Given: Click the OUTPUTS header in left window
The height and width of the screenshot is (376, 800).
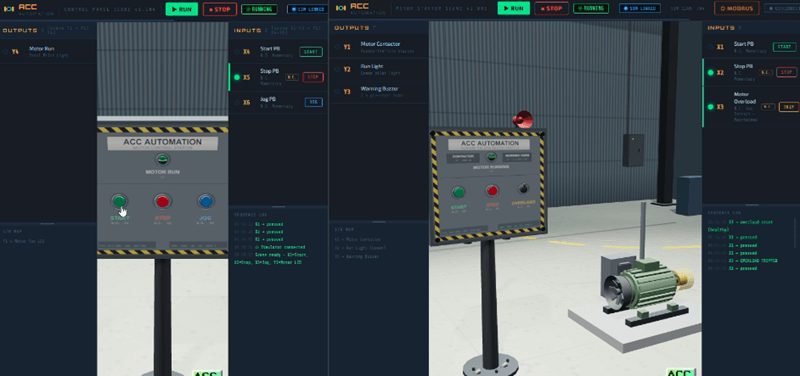Looking at the screenshot, I should tap(19, 31).
